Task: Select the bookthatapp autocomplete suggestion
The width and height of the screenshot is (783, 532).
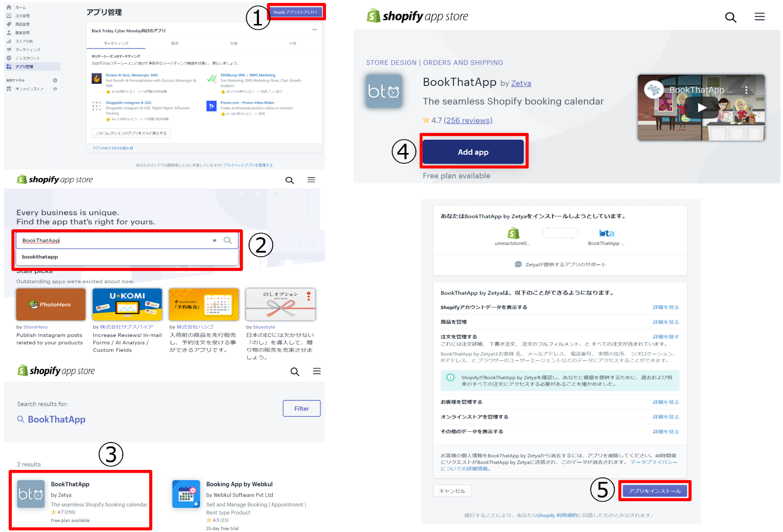Action: pos(40,257)
